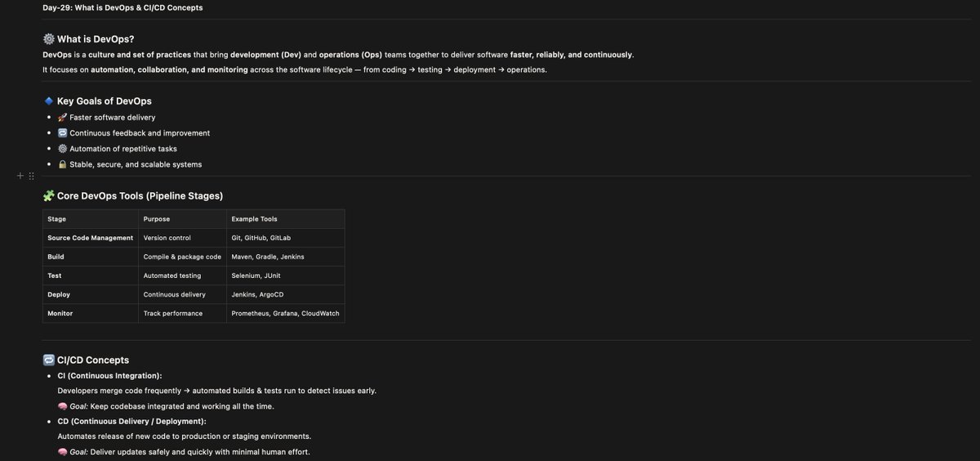980x461 pixels.
Task: Click the line starting "Developers merge code frequently"
Action: [216, 391]
